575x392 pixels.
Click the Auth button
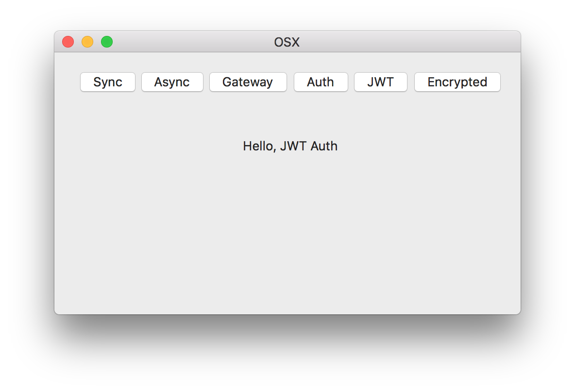click(x=321, y=82)
